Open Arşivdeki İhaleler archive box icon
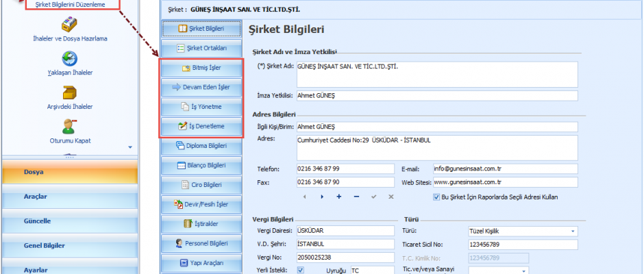The height and width of the screenshot is (274, 644). click(69, 92)
